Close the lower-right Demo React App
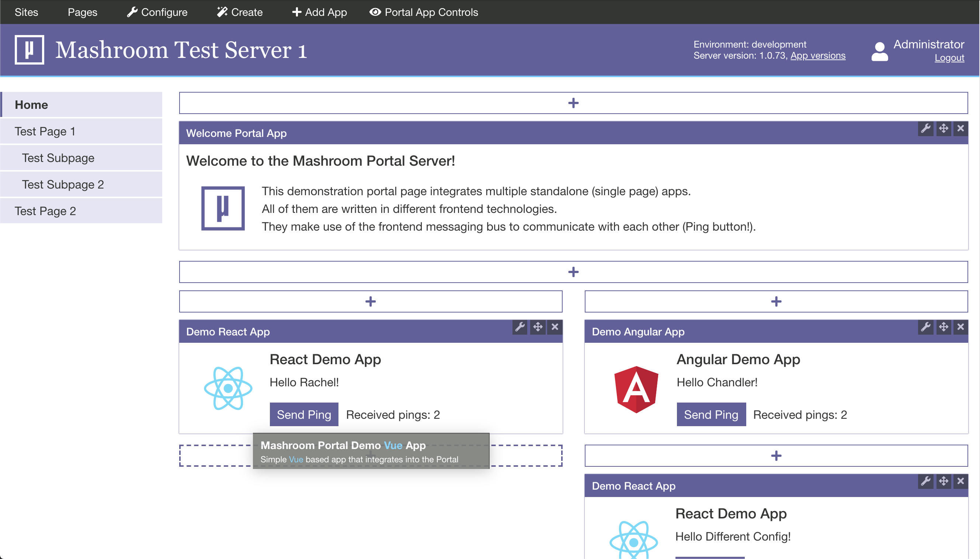Screen dimensions: 980x559 tap(960, 481)
